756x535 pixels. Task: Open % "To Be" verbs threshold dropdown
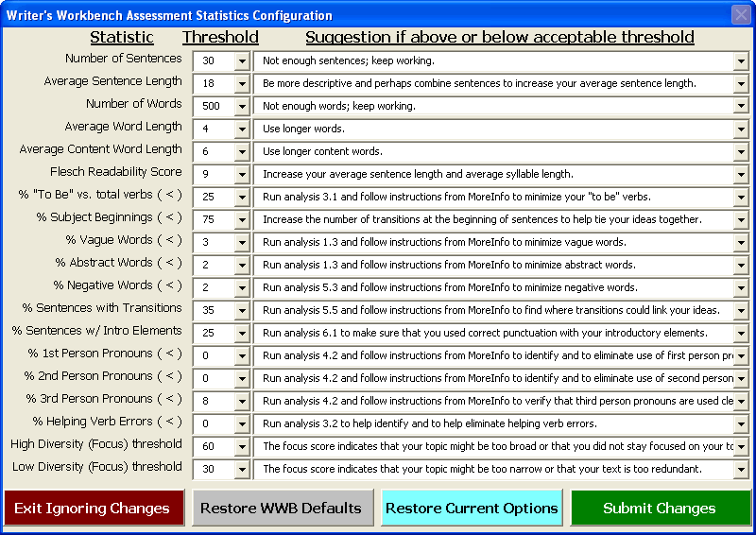click(x=242, y=197)
